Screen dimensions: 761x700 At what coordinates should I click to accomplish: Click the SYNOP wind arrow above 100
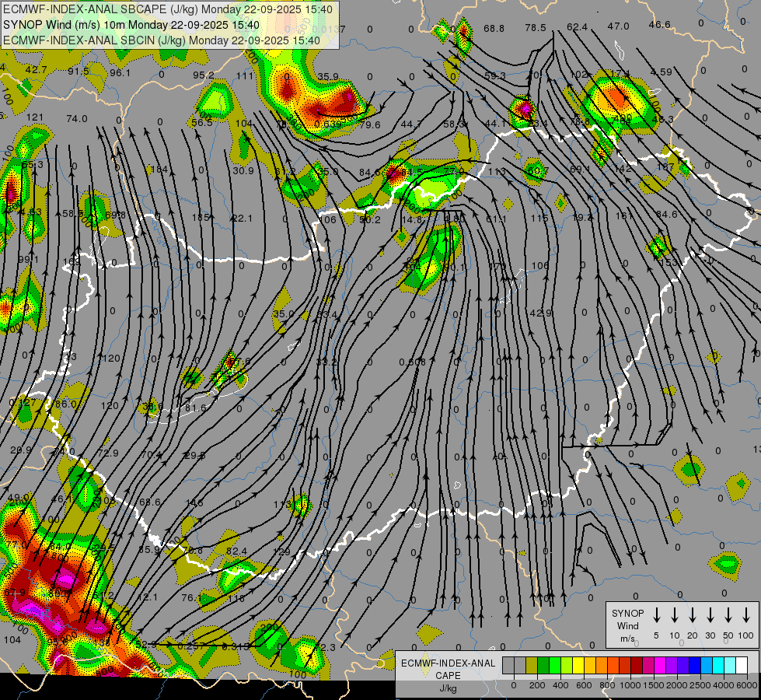(746, 614)
